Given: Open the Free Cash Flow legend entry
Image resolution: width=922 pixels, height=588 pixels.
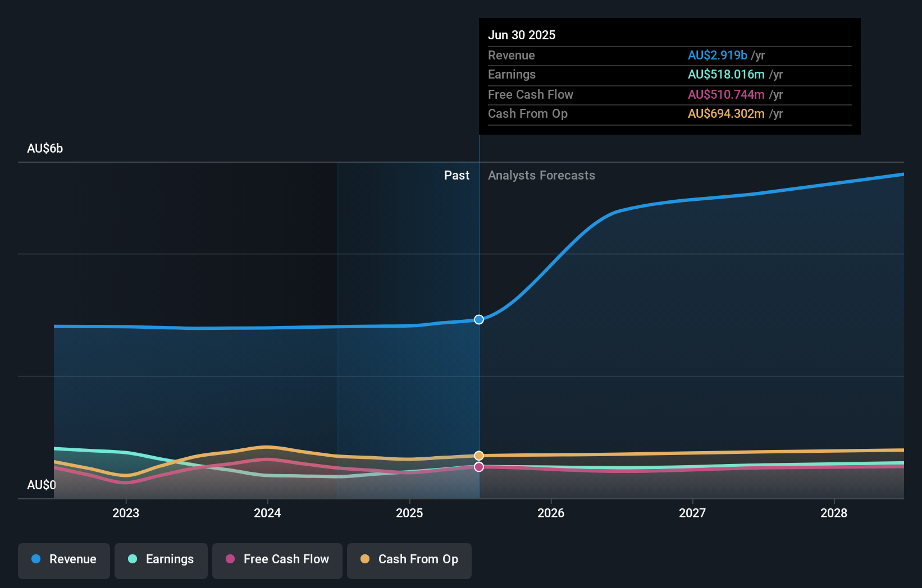Looking at the screenshot, I should click(x=277, y=559).
